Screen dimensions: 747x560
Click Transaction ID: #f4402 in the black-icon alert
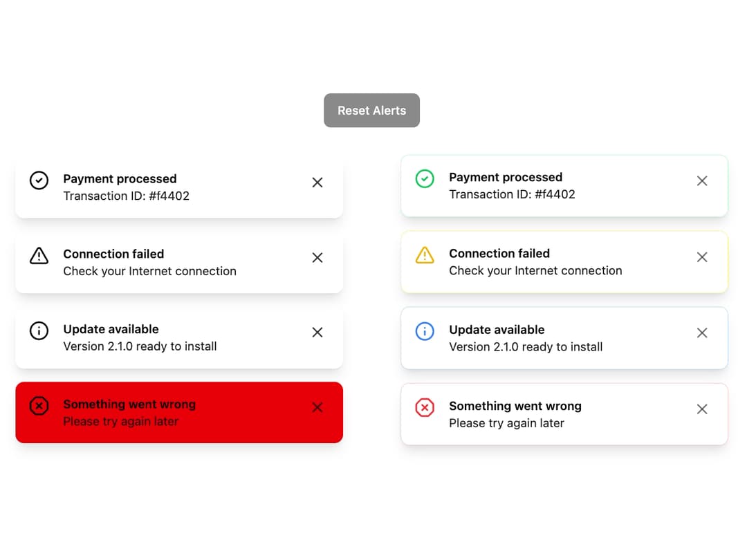(127, 196)
